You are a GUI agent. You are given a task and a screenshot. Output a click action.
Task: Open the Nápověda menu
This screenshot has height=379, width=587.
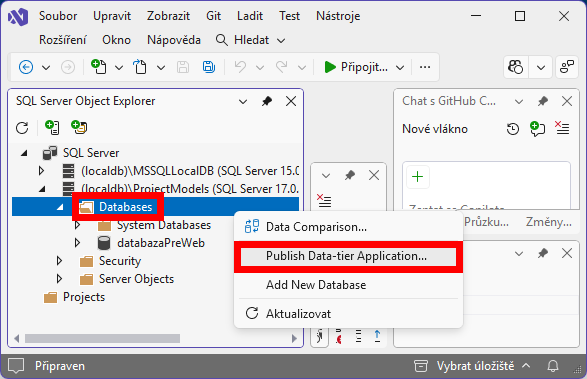click(174, 40)
